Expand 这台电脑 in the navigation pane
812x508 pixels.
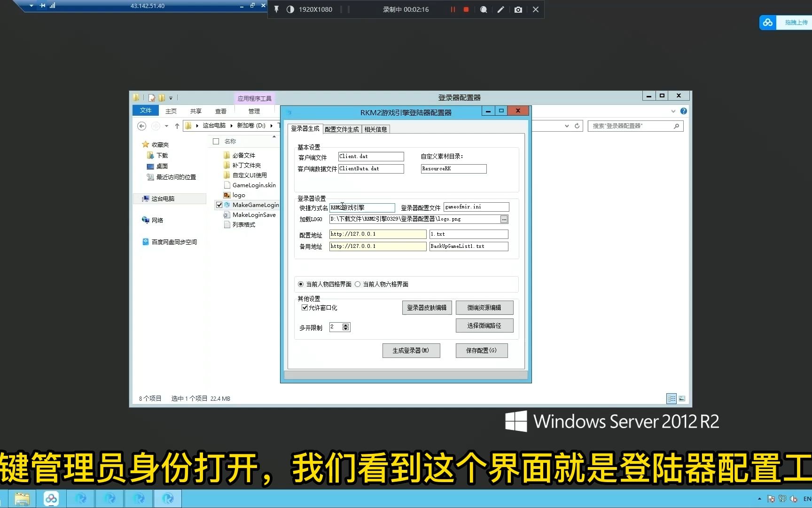pos(139,198)
